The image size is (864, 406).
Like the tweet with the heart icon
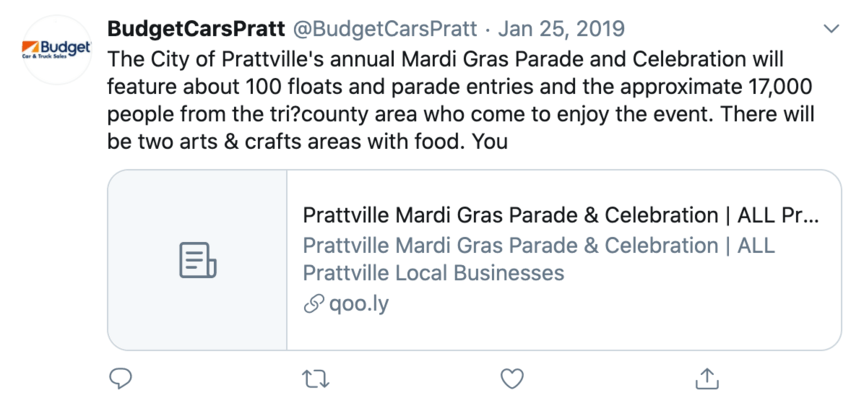click(512, 378)
